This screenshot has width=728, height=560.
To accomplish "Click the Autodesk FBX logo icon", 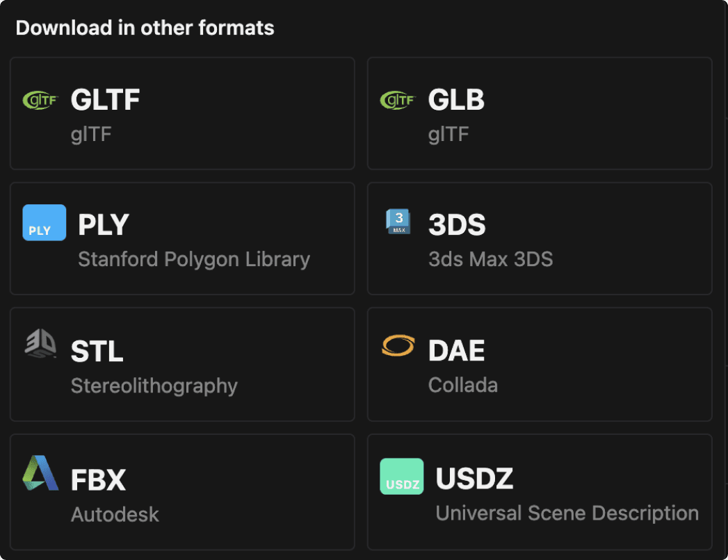I will (40, 472).
